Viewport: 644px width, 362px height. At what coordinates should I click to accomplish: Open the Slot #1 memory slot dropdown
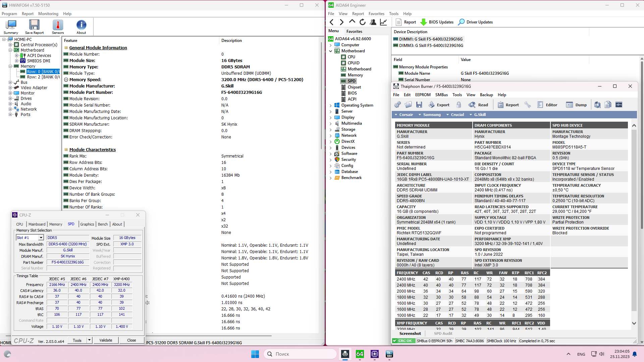(41, 238)
